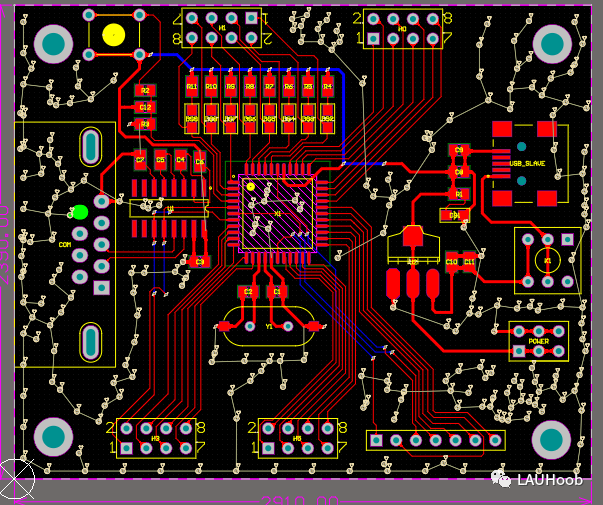The width and height of the screenshot is (603, 505).
Task: Click square pin 1 pad of header H1
Action: click(251, 18)
